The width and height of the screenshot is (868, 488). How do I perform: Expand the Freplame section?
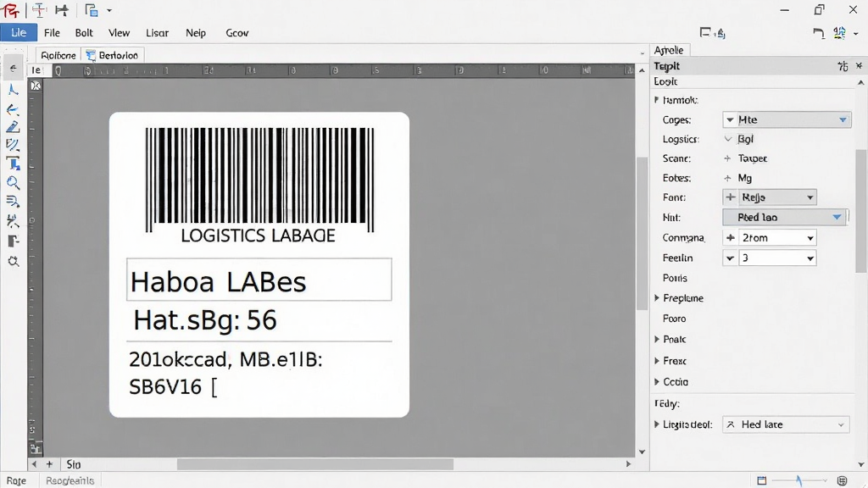[657, 297]
